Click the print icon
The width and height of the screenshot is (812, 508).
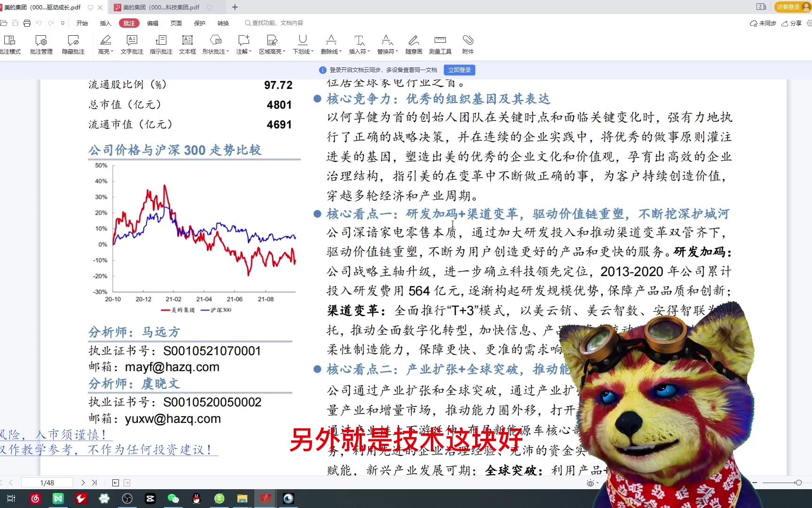click(x=27, y=23)
